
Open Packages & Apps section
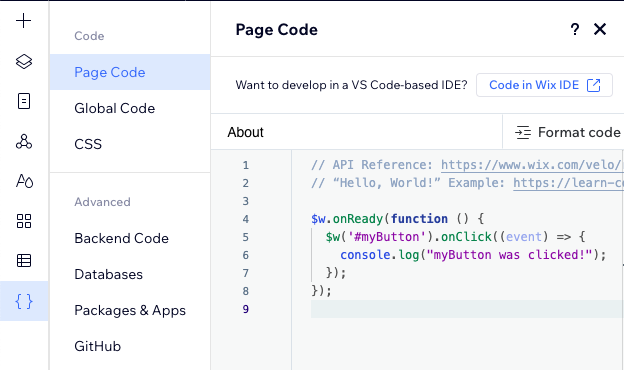(x=130, y=310)
